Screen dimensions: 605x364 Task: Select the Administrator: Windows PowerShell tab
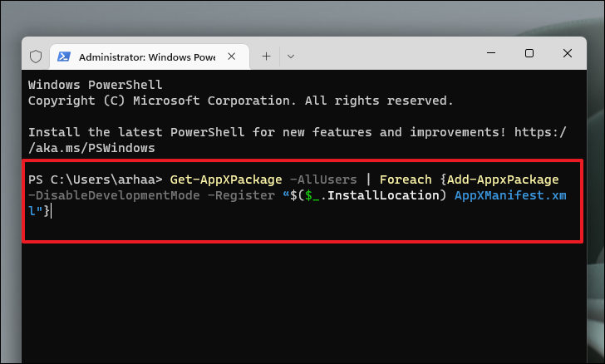click(x=150, y=57)
